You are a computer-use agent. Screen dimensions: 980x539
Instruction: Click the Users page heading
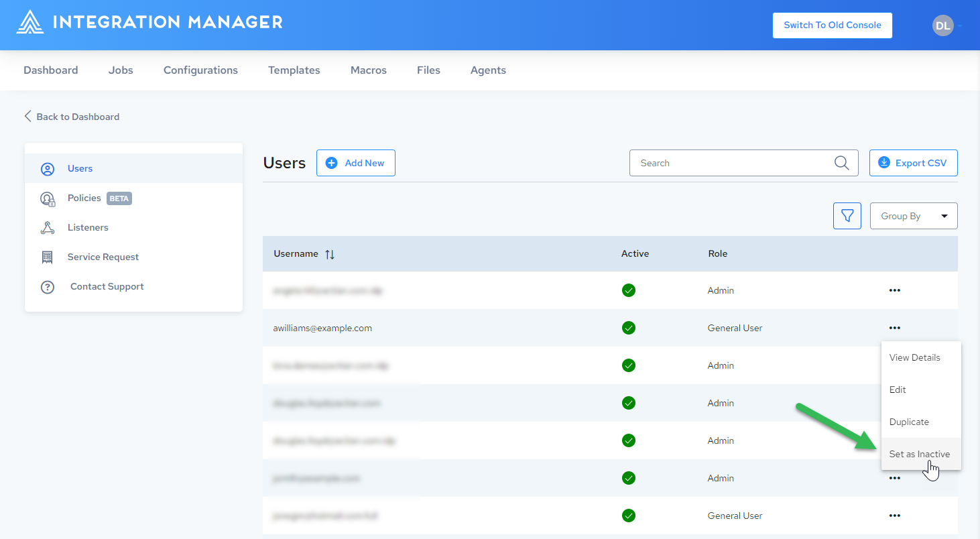coord(284,163)
